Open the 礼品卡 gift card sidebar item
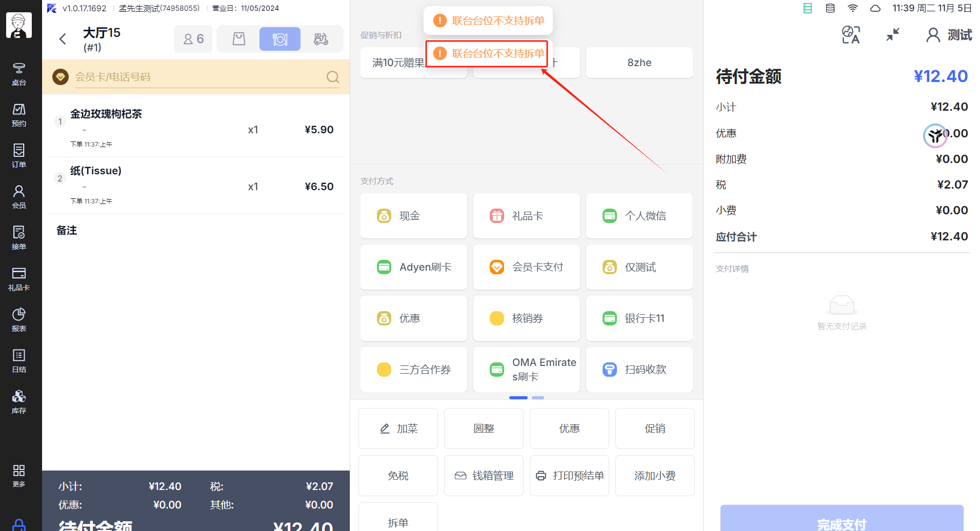Image resolution: width=980 pixels, height=531 pixels. pyautogui.click(x=19, y=279)
